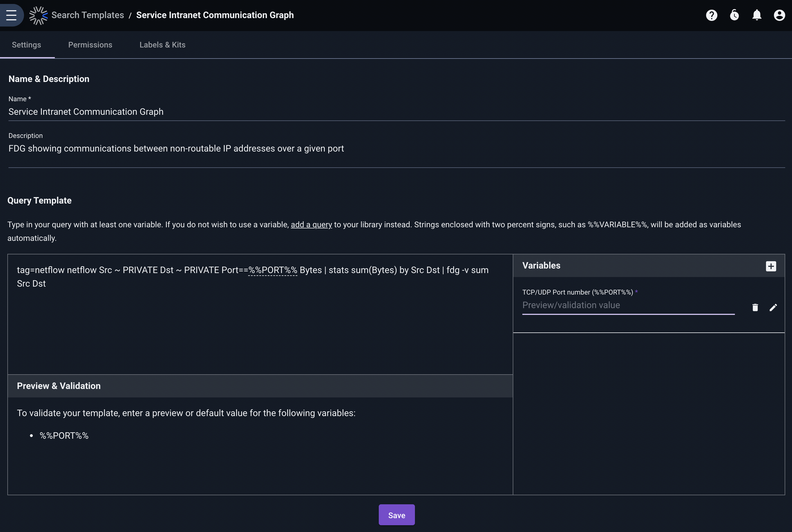
Task: Follow the 'add a query' link
Action: (311, 225)
